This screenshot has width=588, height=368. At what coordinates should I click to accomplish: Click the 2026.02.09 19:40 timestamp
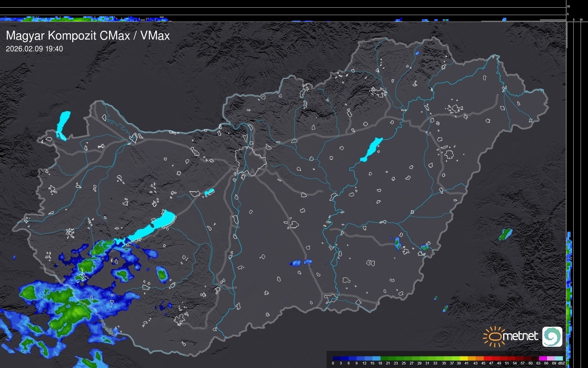click(34, 49)
